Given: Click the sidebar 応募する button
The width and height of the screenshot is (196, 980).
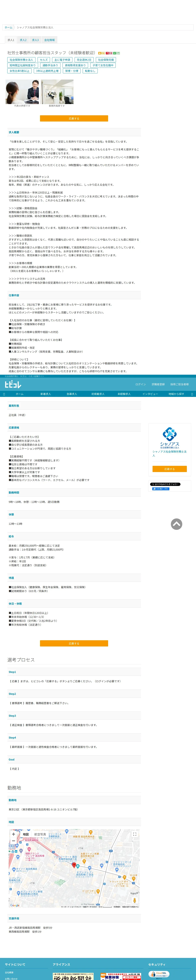Looking at the screenshot, I should coord(170,469).
